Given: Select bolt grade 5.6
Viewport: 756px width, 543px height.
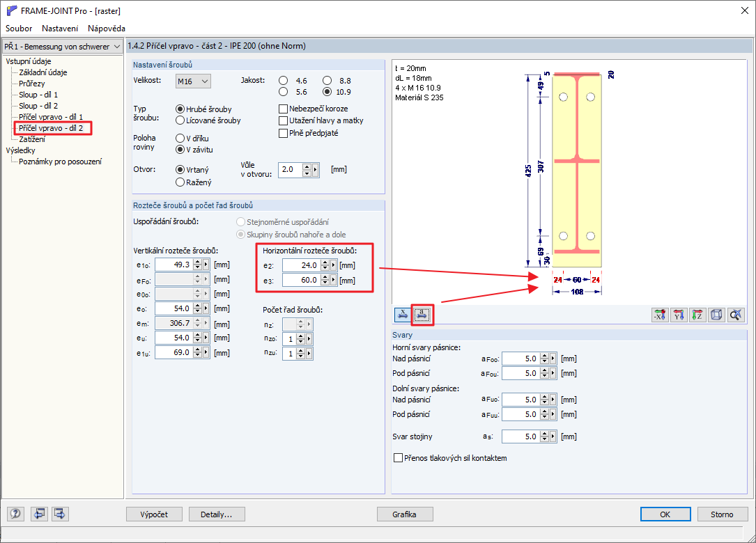Looking at the screenshot, I should [x=284, y=91].
